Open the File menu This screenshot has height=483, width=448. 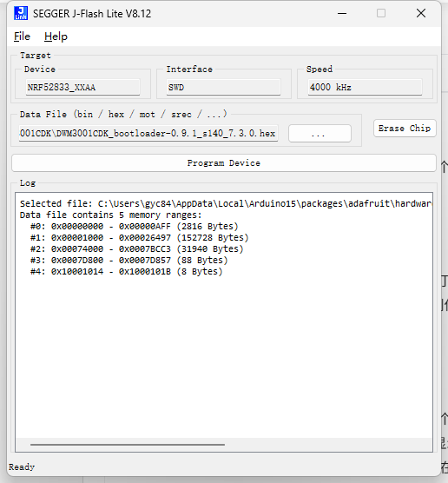(22, 36)
